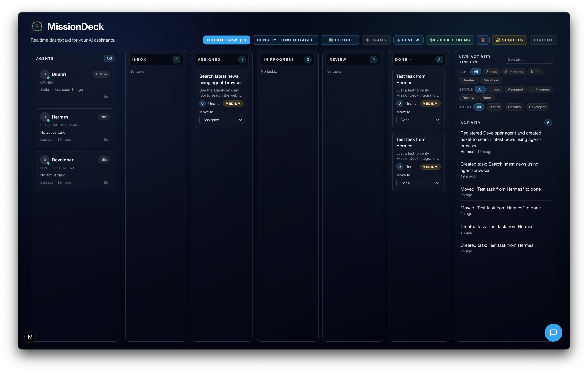The height and width of the screenshot is (373, 588).
Task: Open Move to dropdown on second Test task card
Action: click(x=418, y=183)
